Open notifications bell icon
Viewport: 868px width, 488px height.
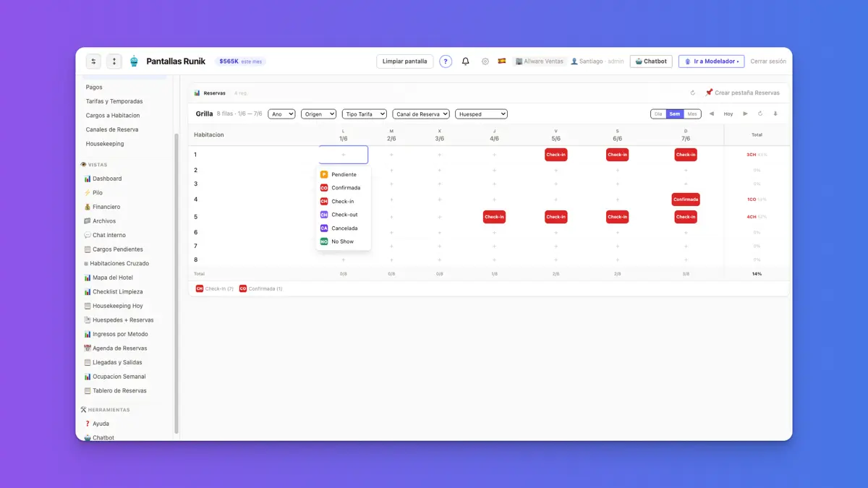coord(466,61)
